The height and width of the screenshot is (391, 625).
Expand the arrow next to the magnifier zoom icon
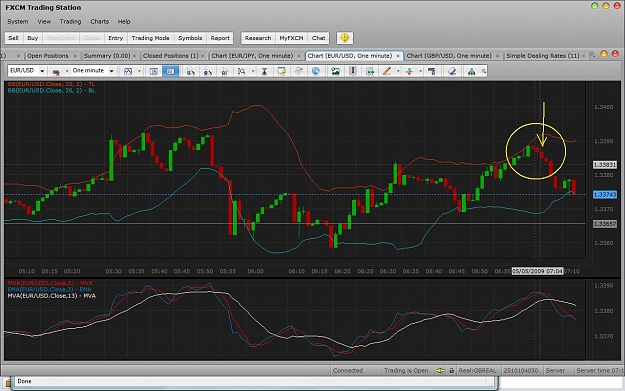253,71
